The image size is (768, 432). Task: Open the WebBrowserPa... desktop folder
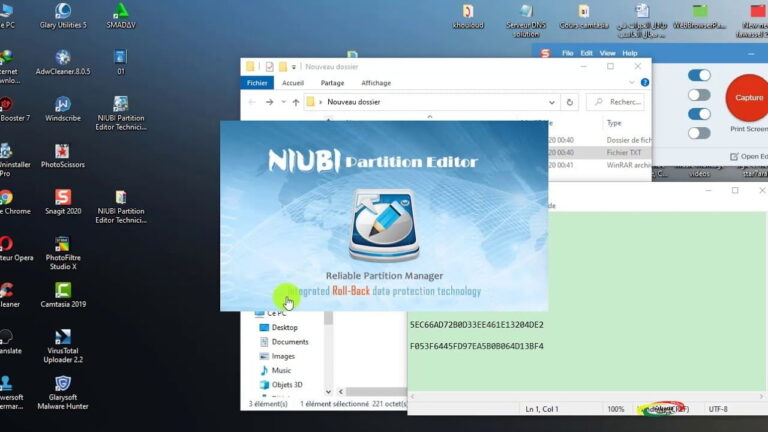point(699,16)
